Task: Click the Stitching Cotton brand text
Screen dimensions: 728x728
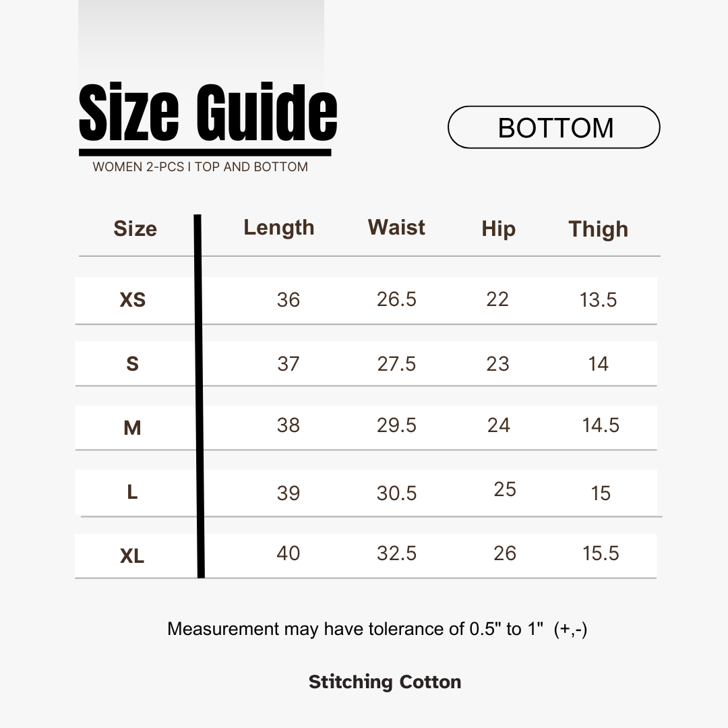Action: point(385,682)
